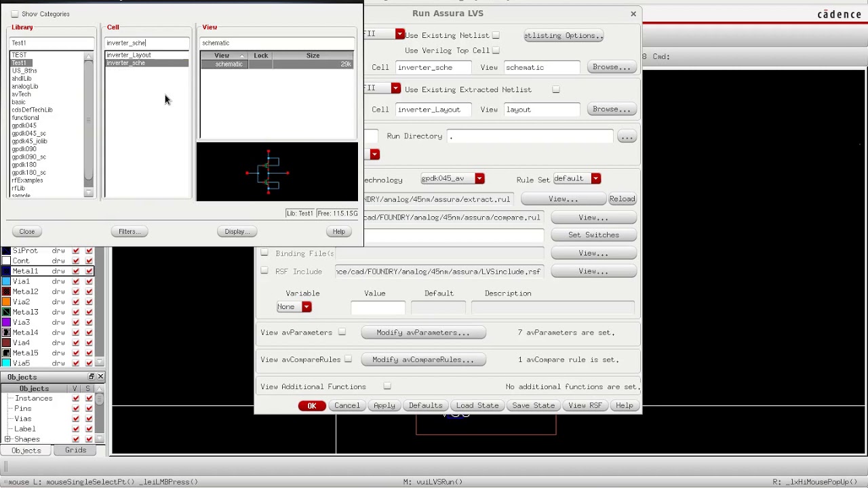Screen dimensions: 868x488
Task: Tick the View avCompareRules checkbox
Action: click(x=348, y=359)
